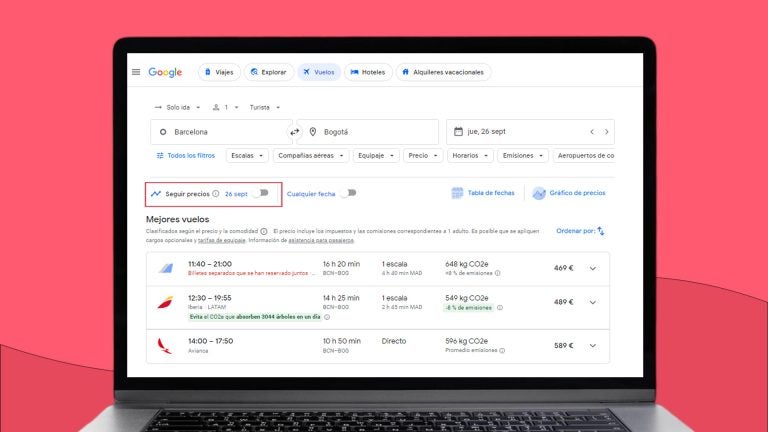This screenshot has height=432, width=768.
Task: Expand the Compañías aéreas filter
Action: point(311,155)
